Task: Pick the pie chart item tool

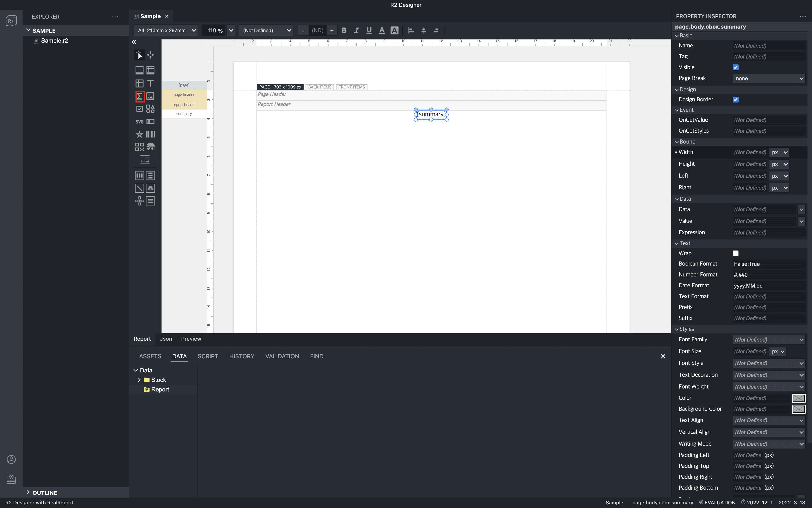Action: pos(150,147)
